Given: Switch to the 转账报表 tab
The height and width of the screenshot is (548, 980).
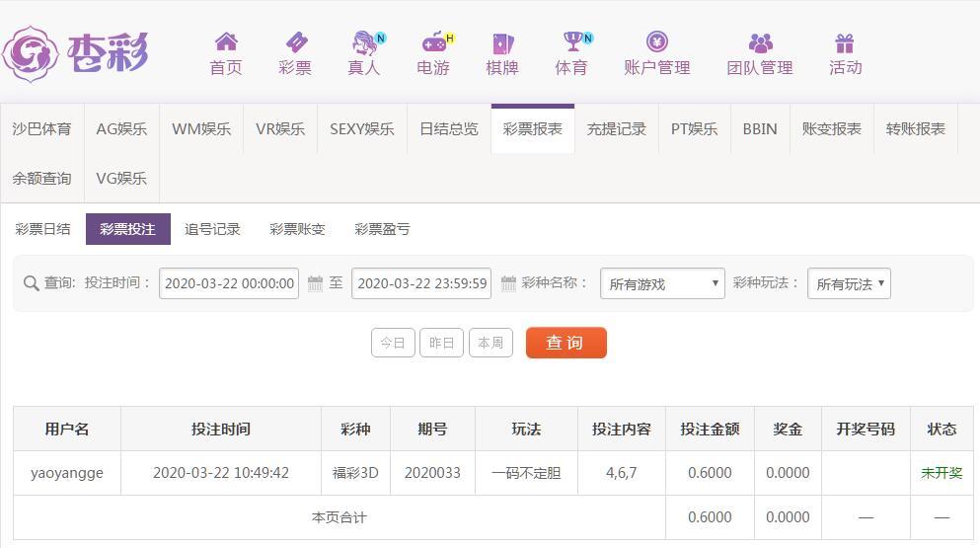Looking at the screenshot, I should (916, 129).
